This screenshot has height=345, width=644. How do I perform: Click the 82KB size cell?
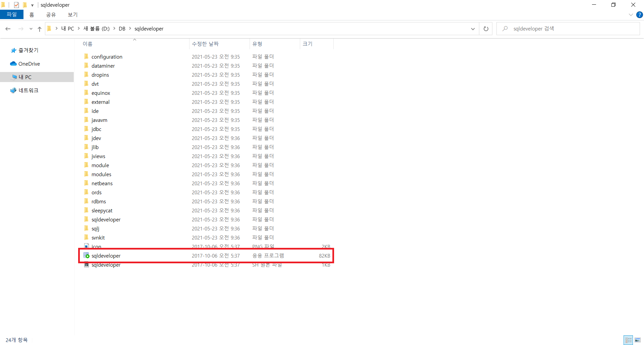coord(324,256)
